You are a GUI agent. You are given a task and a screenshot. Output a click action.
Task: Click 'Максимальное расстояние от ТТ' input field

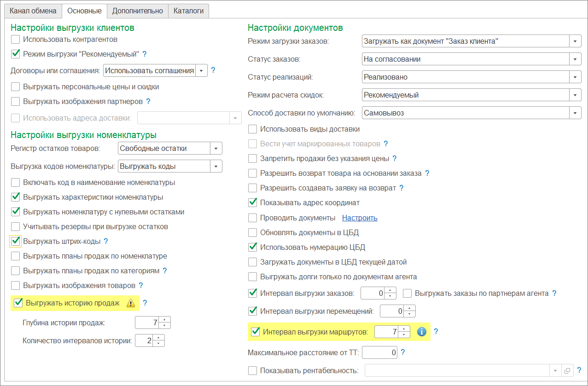pyautogui.click(x=379, y=353)
